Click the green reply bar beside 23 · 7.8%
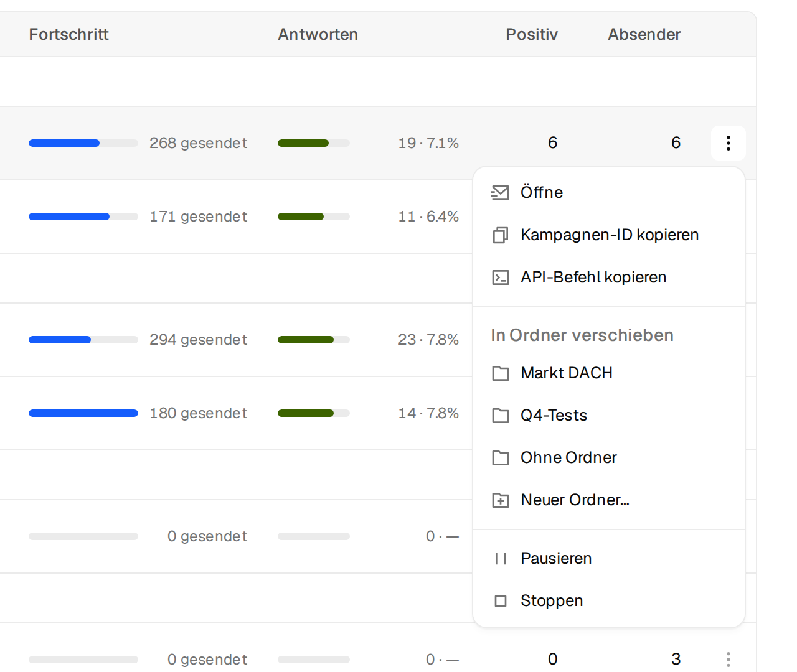 tap(314, 340)
